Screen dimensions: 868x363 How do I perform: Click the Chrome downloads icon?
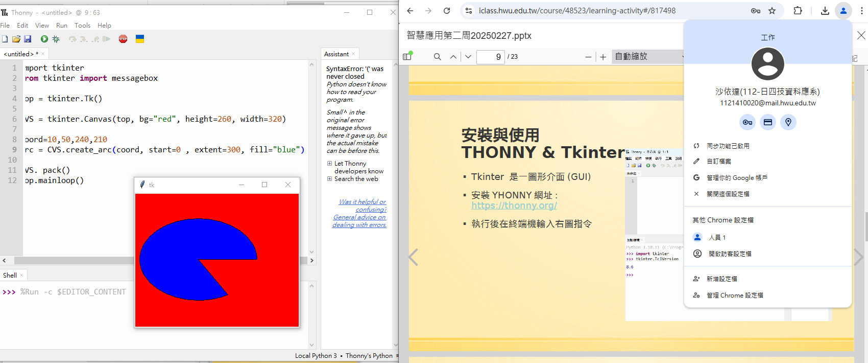point(825,11)
